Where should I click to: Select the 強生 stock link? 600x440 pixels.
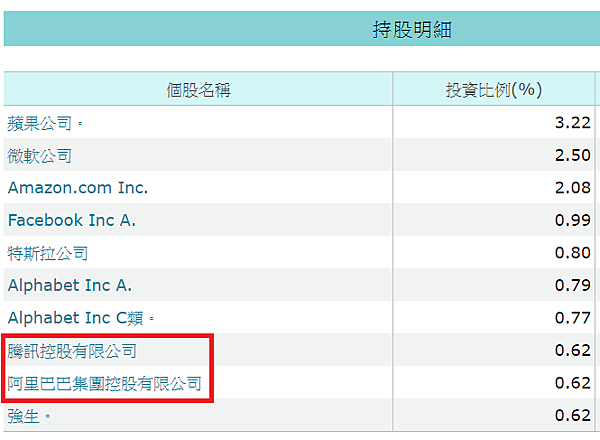coord(24,416)
